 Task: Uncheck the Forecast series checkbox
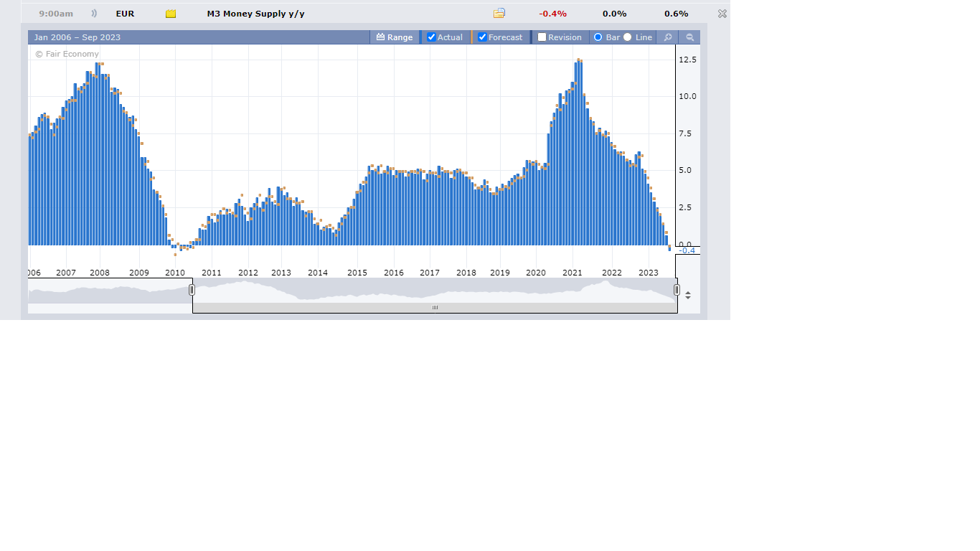tap(482, 37)
